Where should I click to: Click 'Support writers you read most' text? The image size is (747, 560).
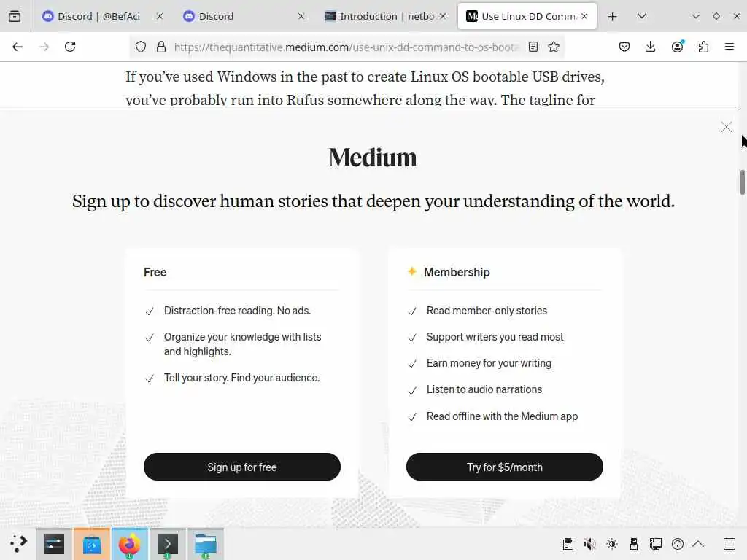click(x=495, y=337)
